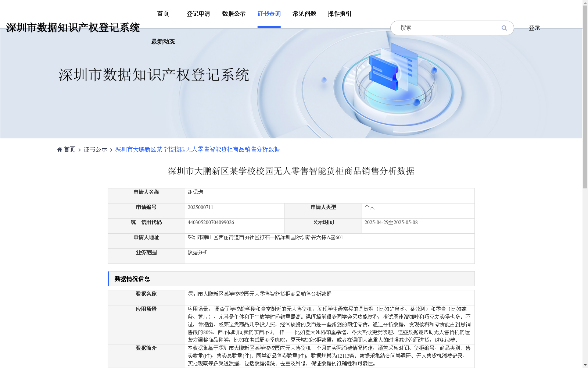
Task: Click the business scope value 数据分析
Action: 198,252
